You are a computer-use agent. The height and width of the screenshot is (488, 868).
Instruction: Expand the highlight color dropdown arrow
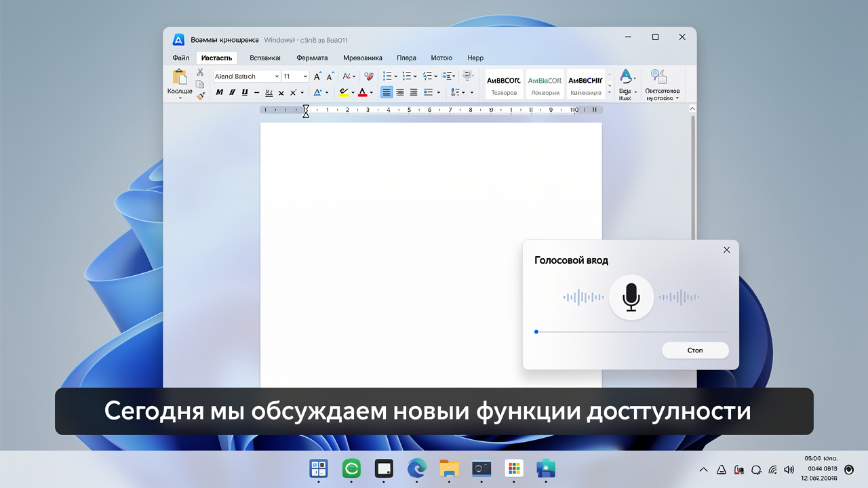353,93
